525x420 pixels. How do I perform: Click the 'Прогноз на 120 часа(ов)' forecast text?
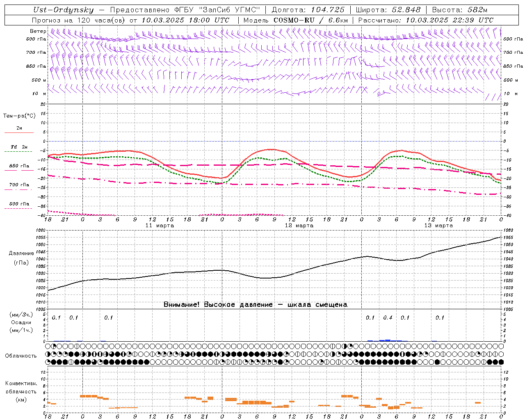pyautogui.click(x=79, y=20)
